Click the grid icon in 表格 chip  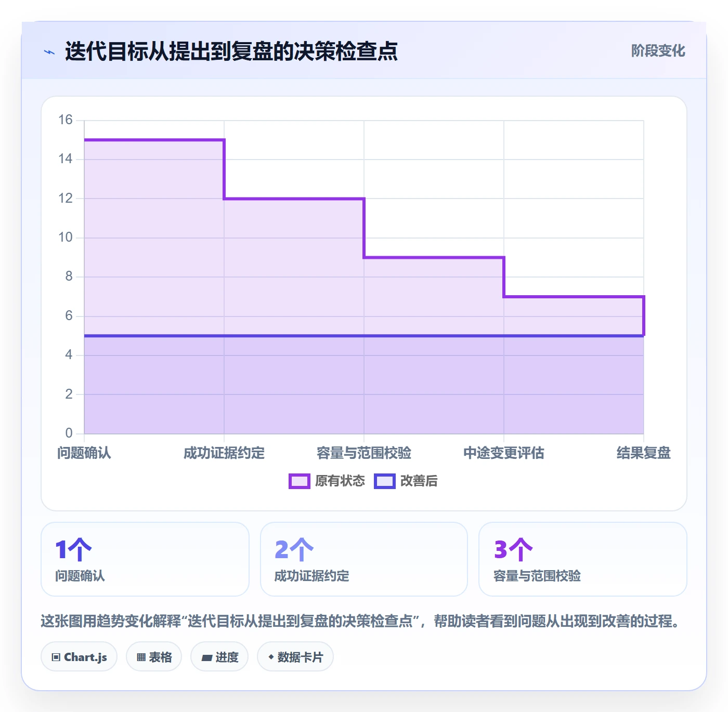(141, 657)
